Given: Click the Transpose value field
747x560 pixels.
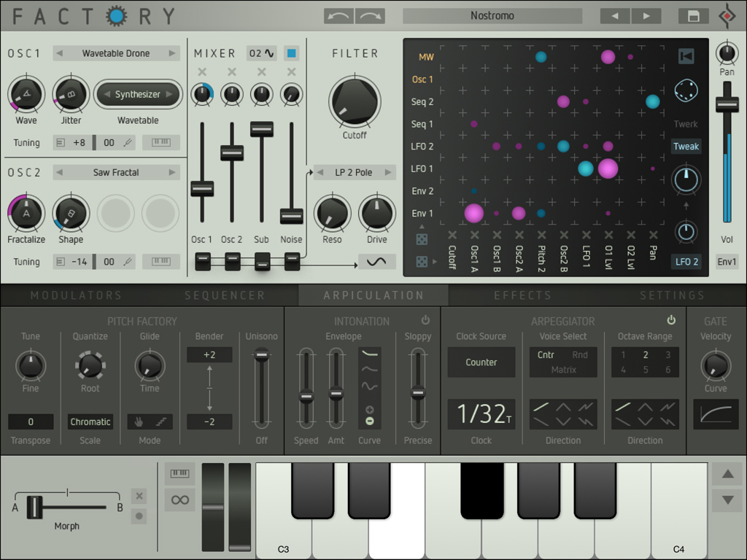Looking at the screenshot, I should (x=31, y=421).
